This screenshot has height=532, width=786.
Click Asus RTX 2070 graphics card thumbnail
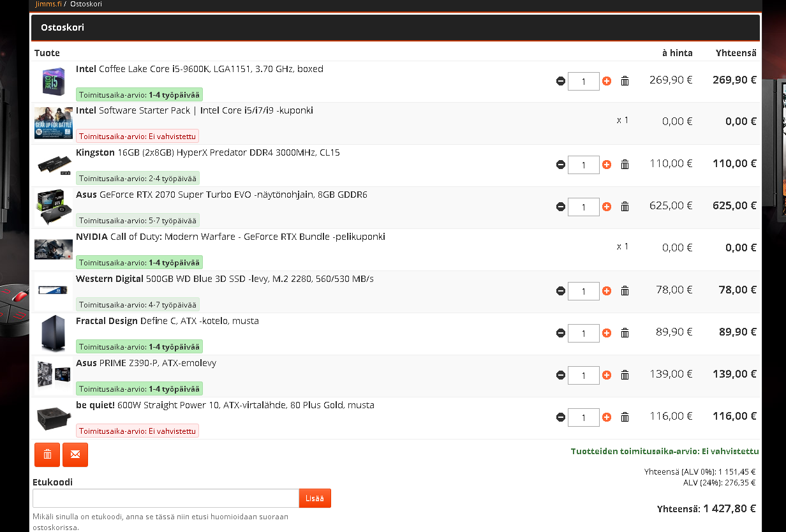tap(54, 207)
